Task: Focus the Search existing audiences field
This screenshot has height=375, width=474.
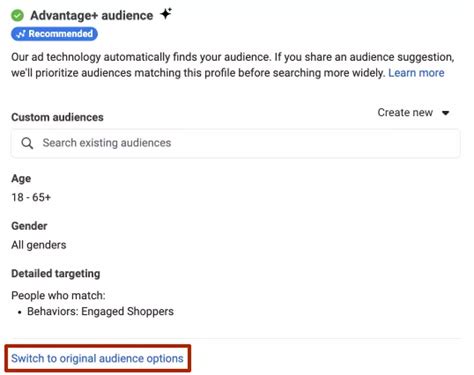Action: (x=236, y=143)
